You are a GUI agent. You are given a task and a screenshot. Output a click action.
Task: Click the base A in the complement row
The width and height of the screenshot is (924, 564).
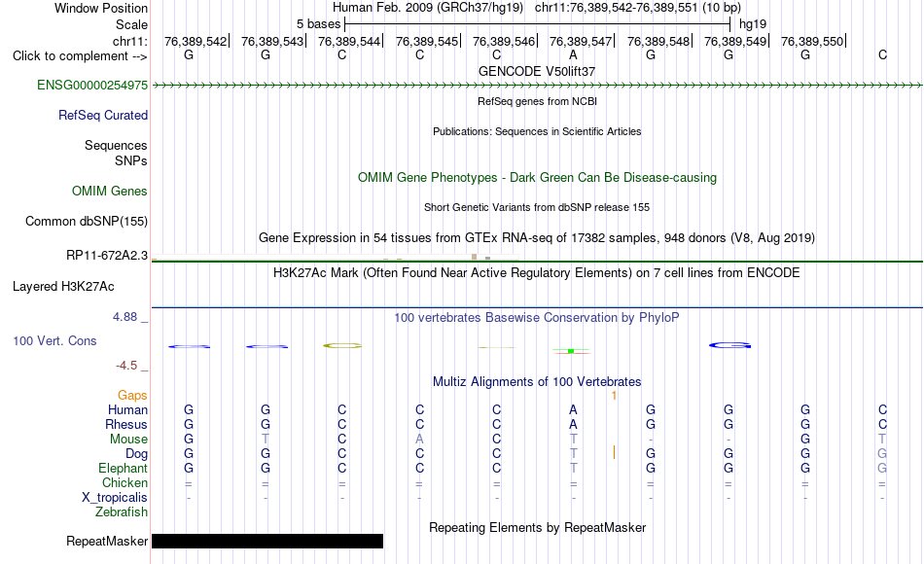tap(573, 54)
